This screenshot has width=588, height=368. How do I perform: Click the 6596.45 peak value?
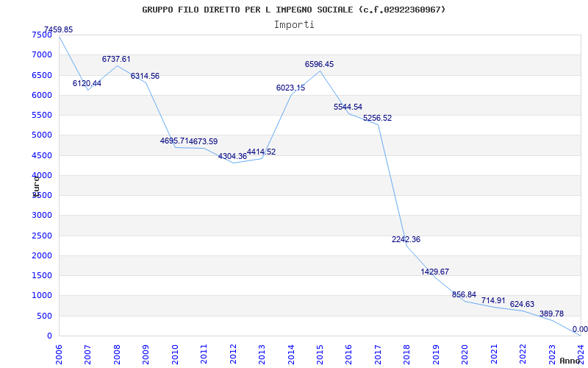click(x=319, y=64)
